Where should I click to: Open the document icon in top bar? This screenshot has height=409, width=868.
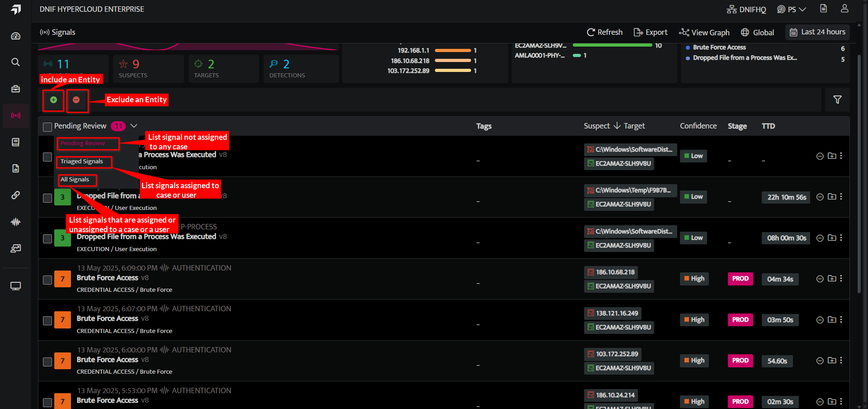823,9
